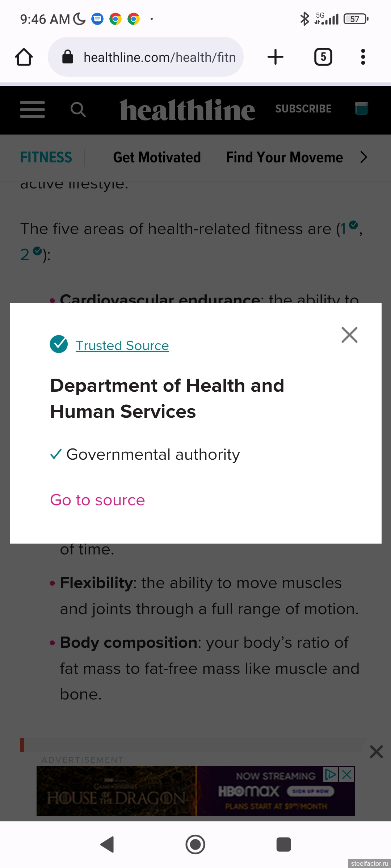This screenshot has width=391, height=868.
Task: Dismiss the bottom advertisement banner
Action: click(376, 752)
